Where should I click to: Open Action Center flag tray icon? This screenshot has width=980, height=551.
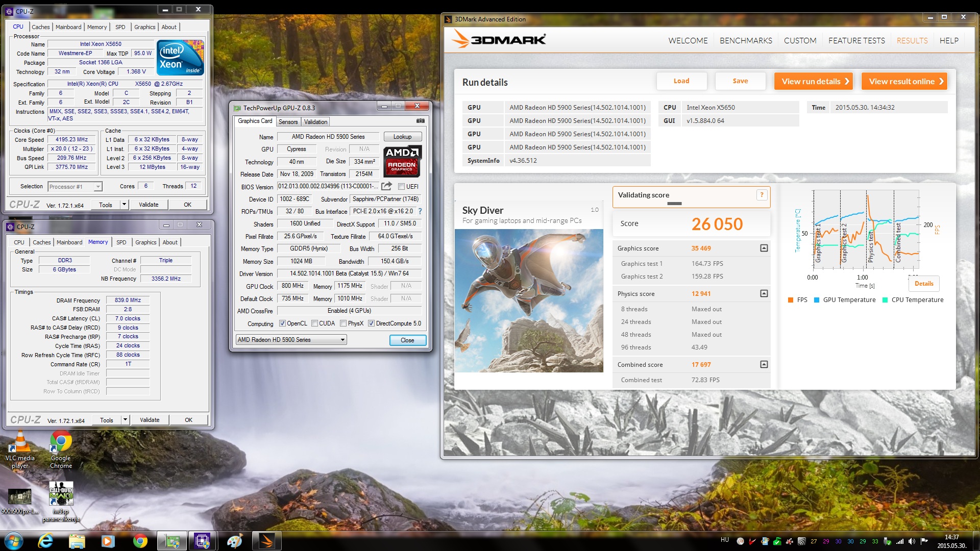pos(924,541)
